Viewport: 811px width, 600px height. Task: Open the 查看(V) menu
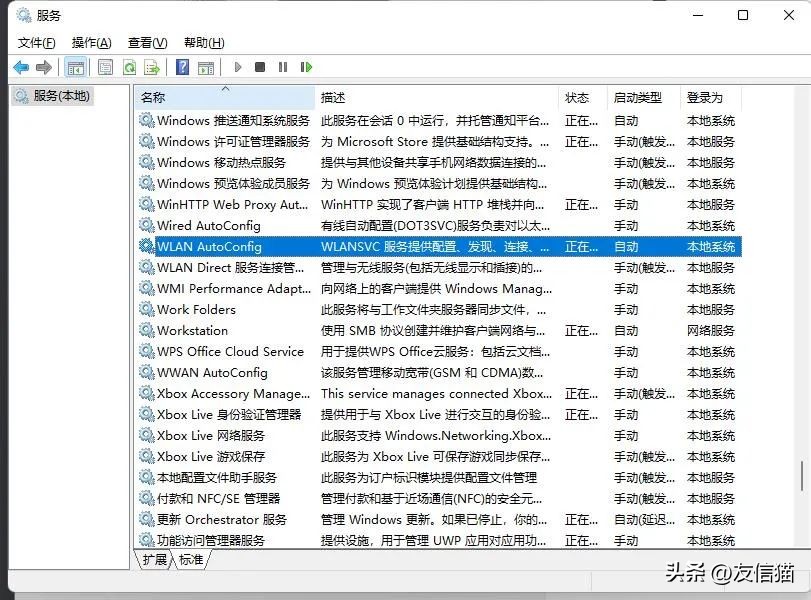click(x=147, y=42)
